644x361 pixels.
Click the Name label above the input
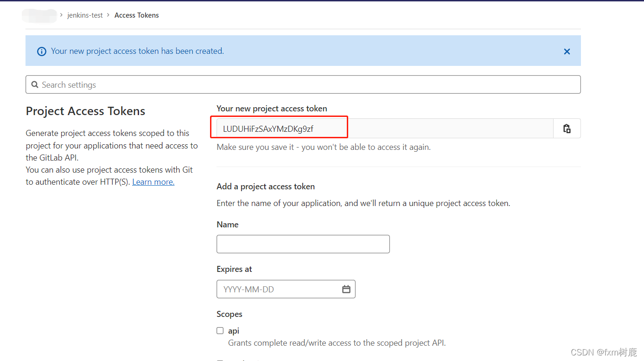click(x=227, y=225)
